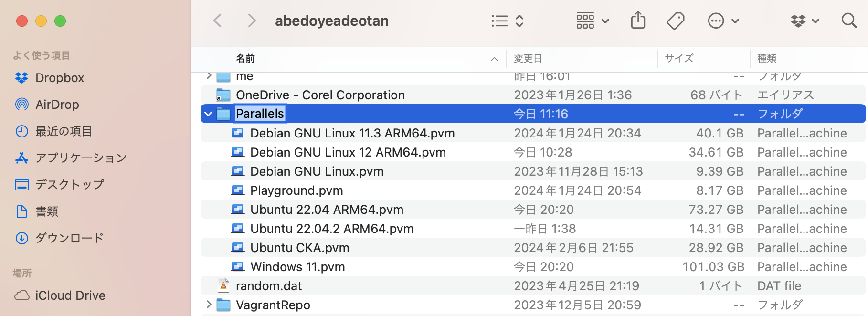Sort by the サイズ column header
The height and width of the screenshot is (316, 868).
click(678, 58)
